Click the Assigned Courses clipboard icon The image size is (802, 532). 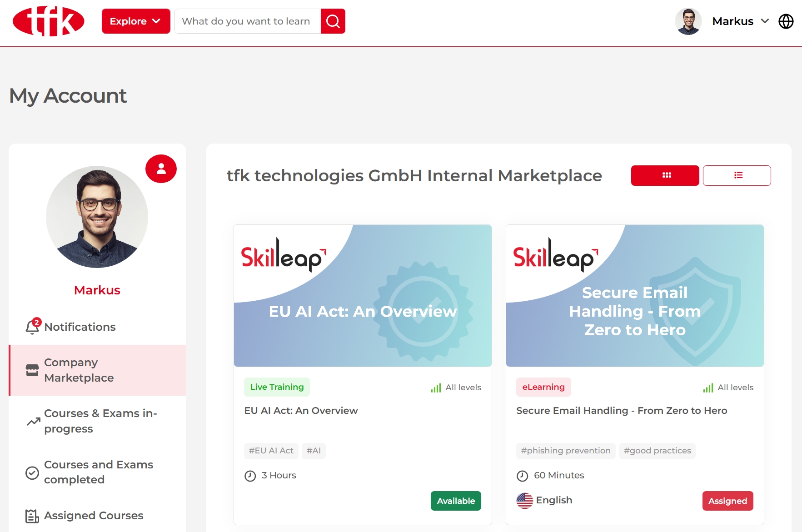coord(32,516)
